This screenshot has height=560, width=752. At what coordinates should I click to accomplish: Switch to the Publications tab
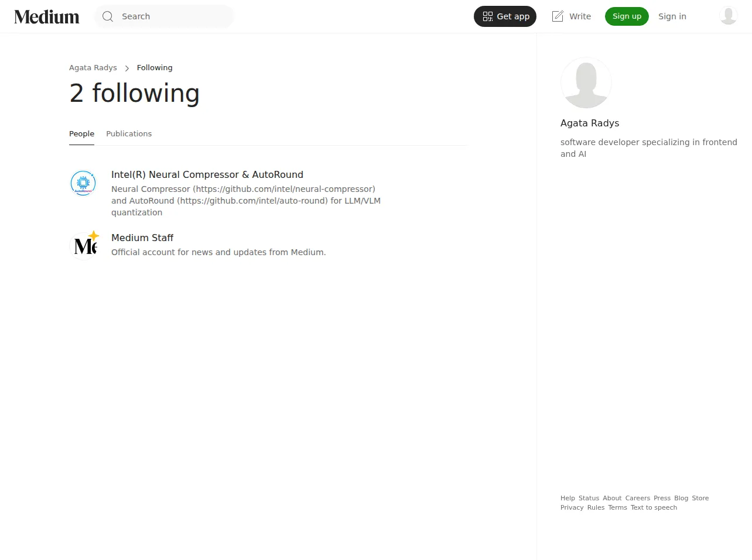click(129, 133)
